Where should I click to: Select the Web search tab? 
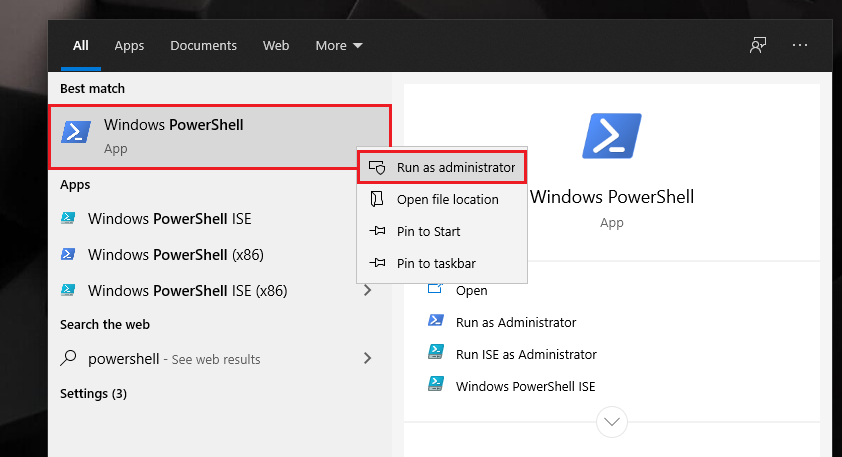(276, 45)
